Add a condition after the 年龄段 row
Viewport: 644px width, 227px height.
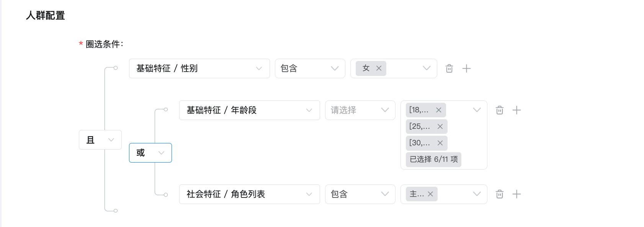pos(517,110)
